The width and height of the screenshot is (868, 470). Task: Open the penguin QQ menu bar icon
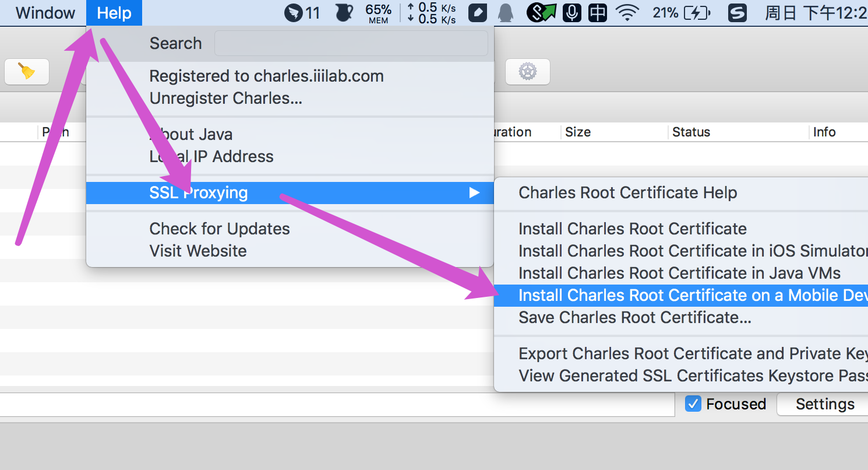[x=505, y=13]
